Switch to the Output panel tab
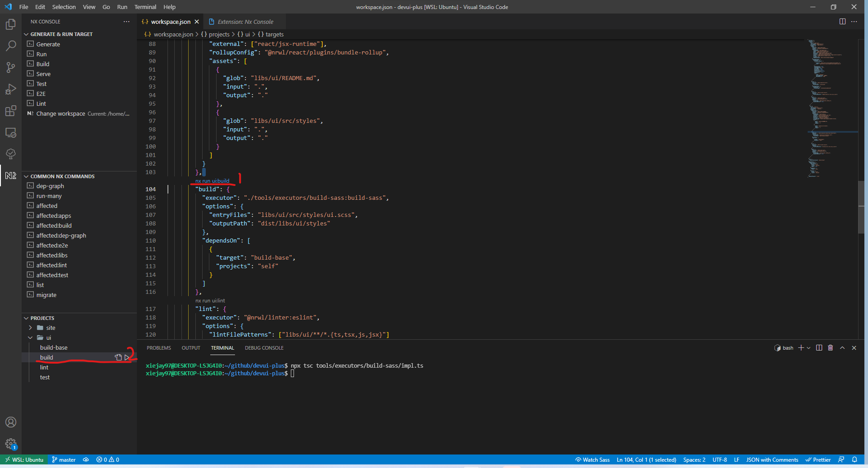The height and width of the screenshot is (468, 868). pos(191,348)
